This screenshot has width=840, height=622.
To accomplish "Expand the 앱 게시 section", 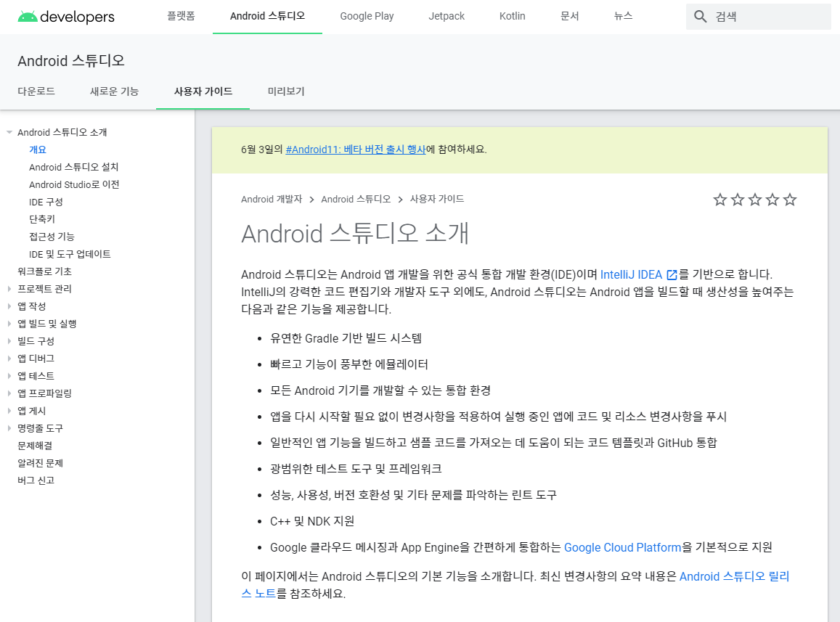I will pos(9,411).
